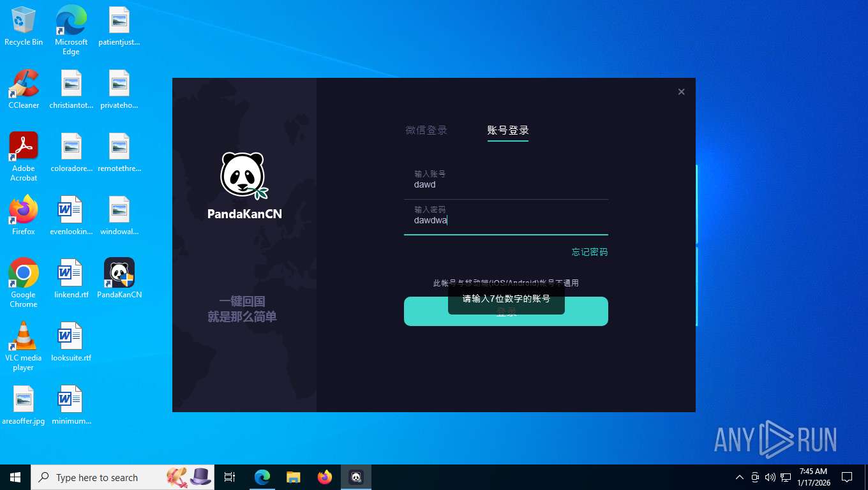Open the Firefox desktop shortcut
This screenshot has width=868, height=490.
coord(24,216)
